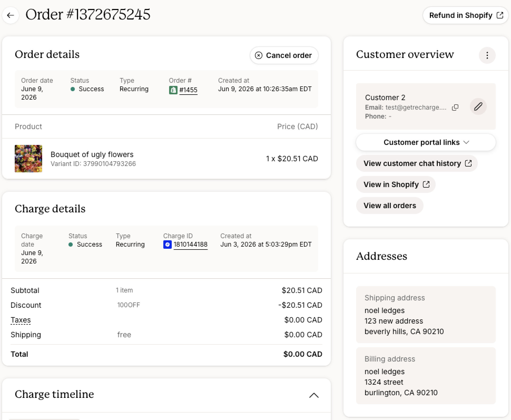Click charge Created at Jun 3 timestamp
This screenshot has width=511, height=420.
pyautogui.click(x=266, y=245)
